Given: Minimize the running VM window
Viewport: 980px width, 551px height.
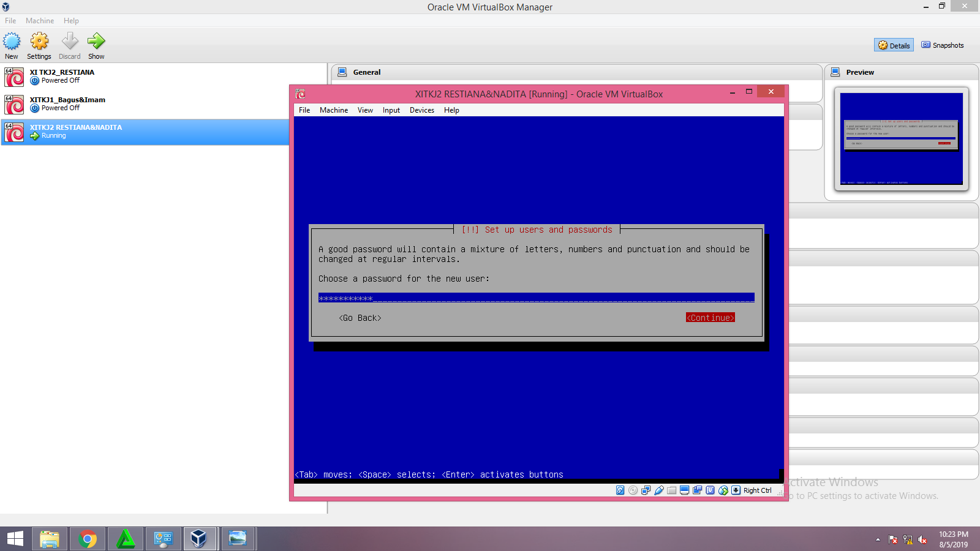Looking at the screenshot, I should (733, 92).
